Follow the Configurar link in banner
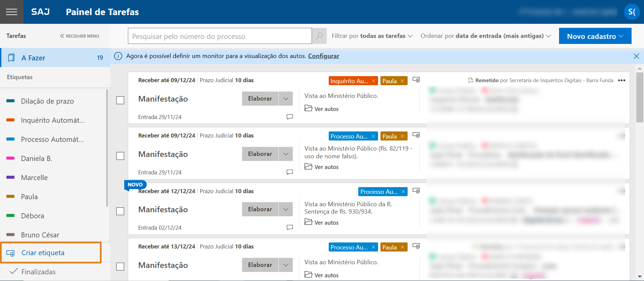 coord(323,56)
